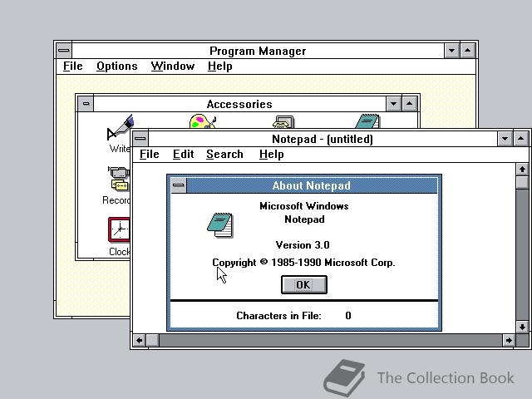Open Notepad Edit menu
The width and height of the screenshot is (532, 399).
[183, 155]
